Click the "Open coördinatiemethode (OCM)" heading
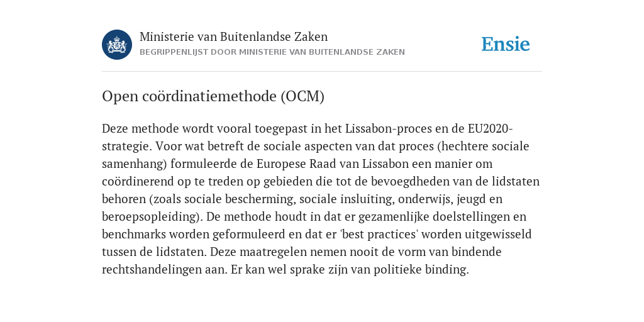 click(x=213, y=96)
